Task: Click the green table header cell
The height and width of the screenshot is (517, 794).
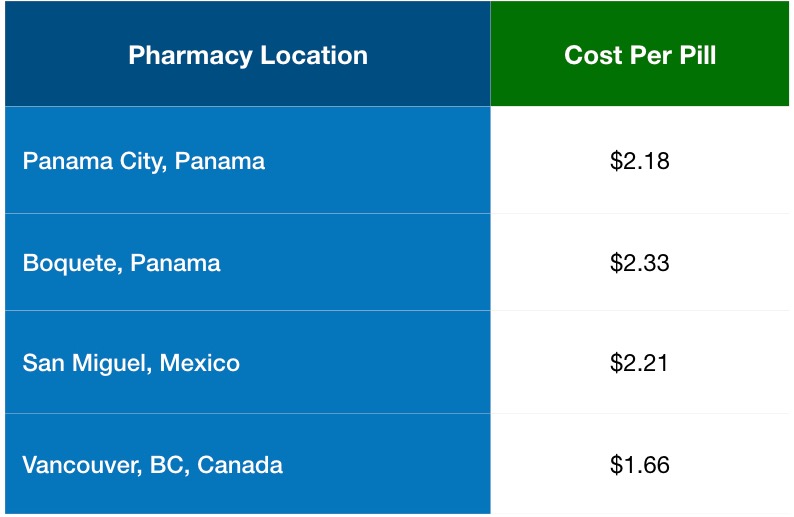Action: (640, 55)
